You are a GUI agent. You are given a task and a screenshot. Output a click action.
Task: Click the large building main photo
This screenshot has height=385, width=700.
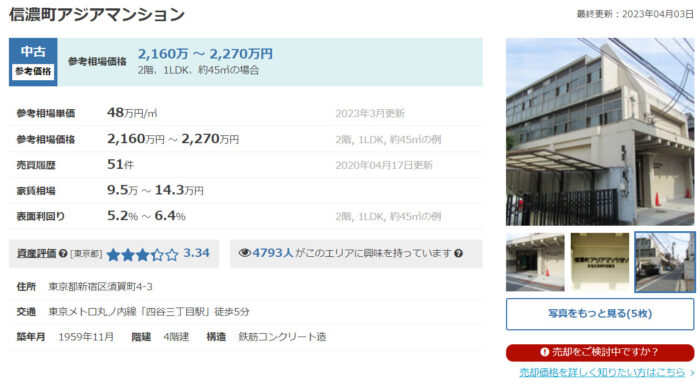coord(600,131)
